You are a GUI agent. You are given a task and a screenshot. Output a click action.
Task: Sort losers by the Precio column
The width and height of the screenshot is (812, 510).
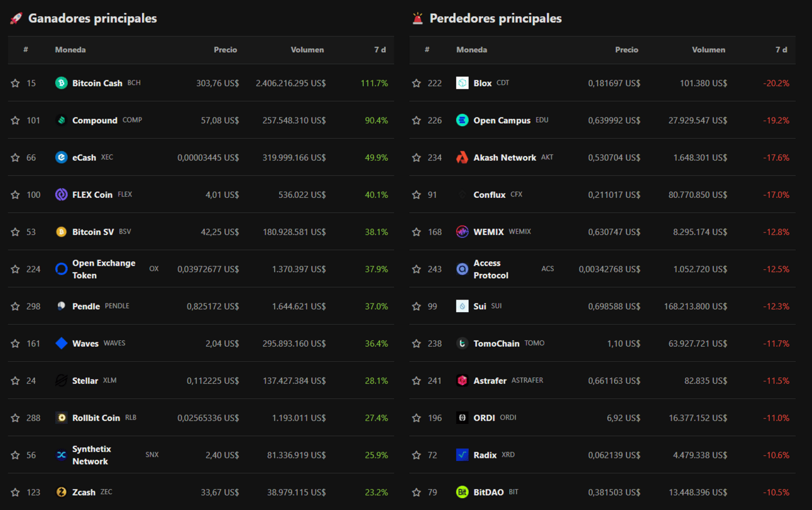[627, 50]
